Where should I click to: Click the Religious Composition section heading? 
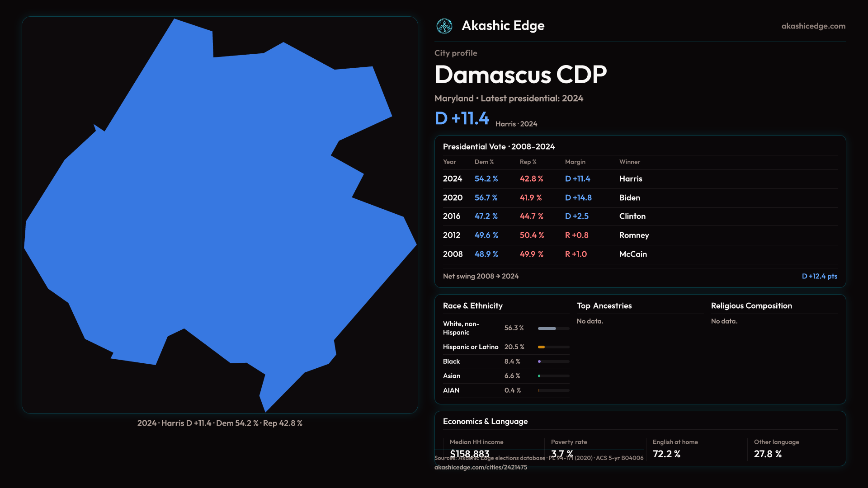[x=751, y=306]
